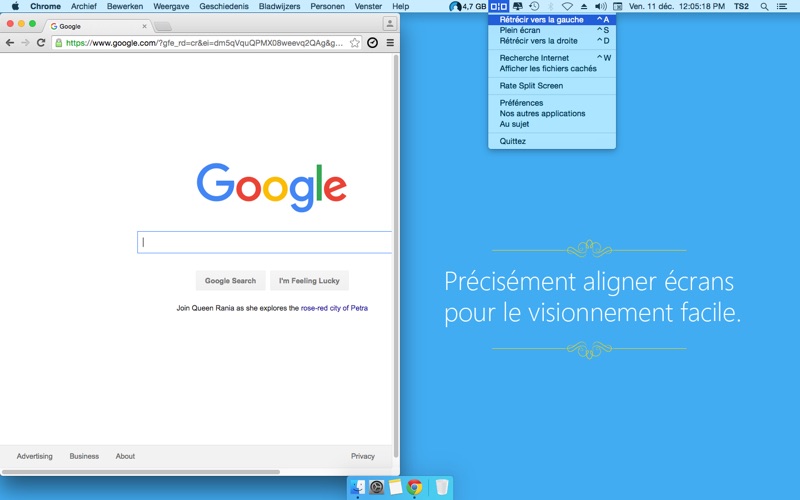Viewport: 800px width, 500px height.
Task: Close the Google tab
Action: [144, 26]
